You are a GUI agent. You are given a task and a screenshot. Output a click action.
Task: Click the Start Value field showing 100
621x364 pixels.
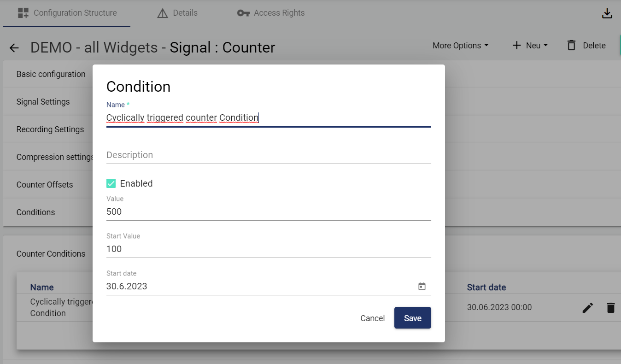coord(268,249)
